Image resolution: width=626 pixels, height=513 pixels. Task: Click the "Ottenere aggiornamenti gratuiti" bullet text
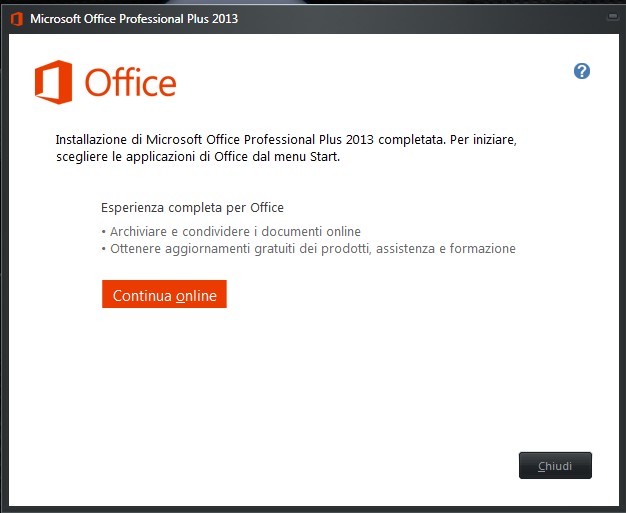pos(309,249)
